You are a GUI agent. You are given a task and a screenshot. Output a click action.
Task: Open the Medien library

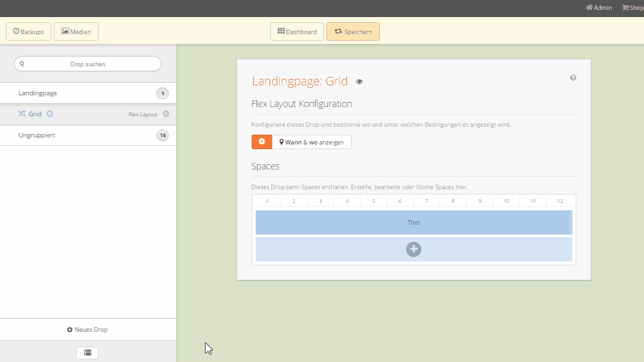(x=76, y=32)
